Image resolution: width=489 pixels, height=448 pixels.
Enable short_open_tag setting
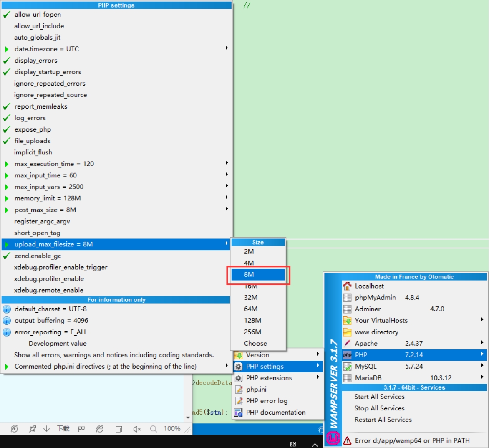37,233
